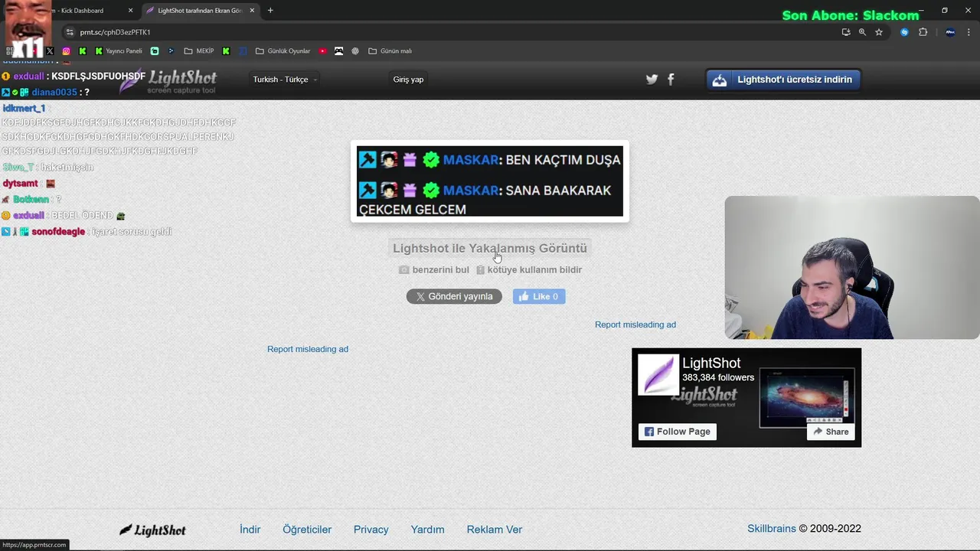Click the LightShot Facebook page name
980x551 pixels.
711,364
